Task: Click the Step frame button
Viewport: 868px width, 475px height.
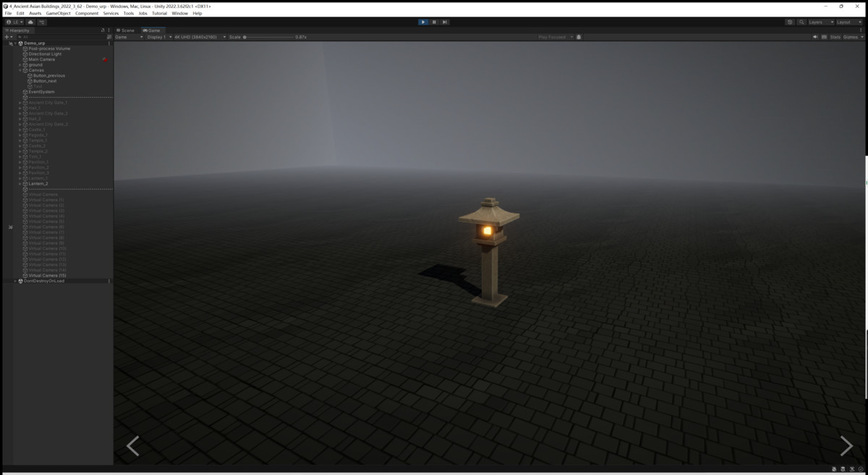Action: [444, 22]
